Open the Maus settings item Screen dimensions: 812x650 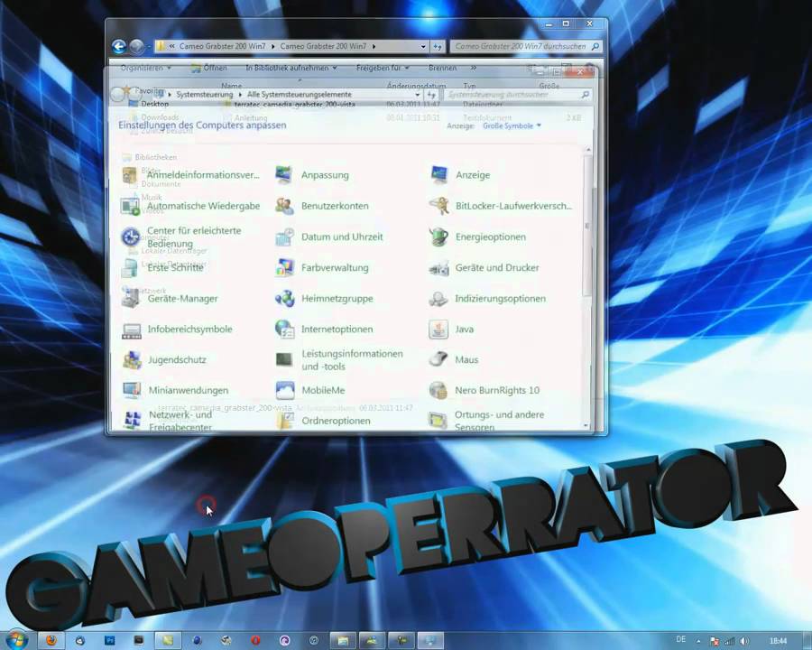point(454,359)
